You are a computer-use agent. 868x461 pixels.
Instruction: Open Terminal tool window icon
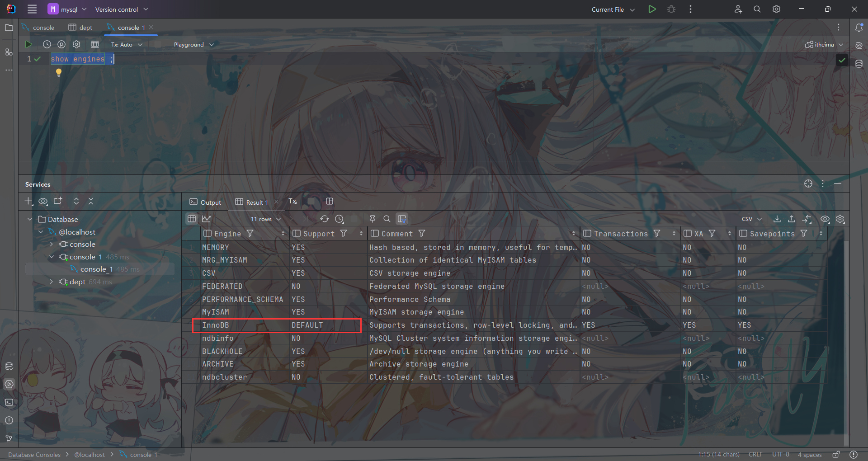(9, 402)
